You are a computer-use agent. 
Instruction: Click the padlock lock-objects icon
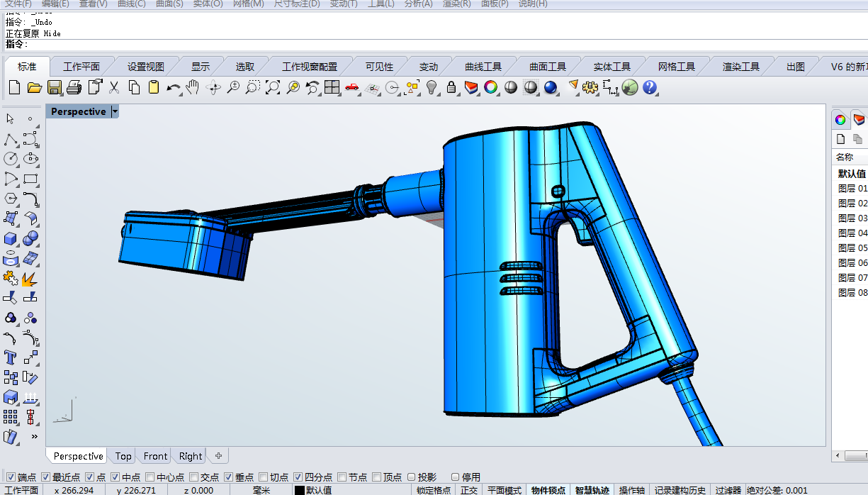coord(451,87)
